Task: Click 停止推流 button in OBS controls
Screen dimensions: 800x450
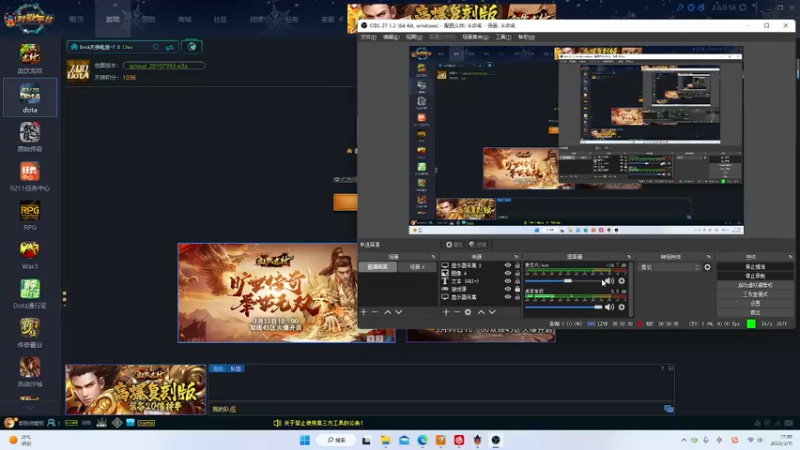Action: 755,267
